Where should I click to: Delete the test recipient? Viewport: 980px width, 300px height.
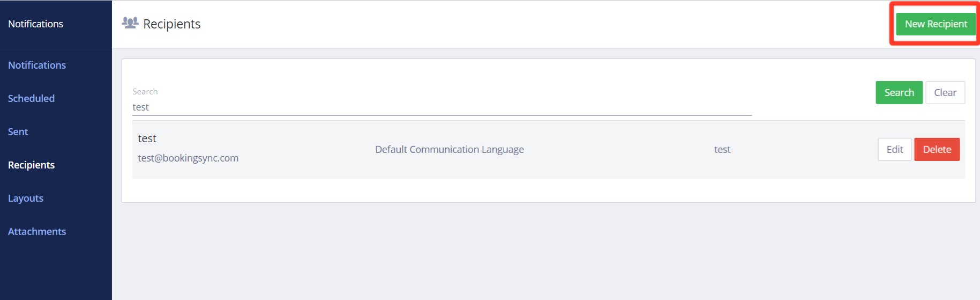coord(937,150)
